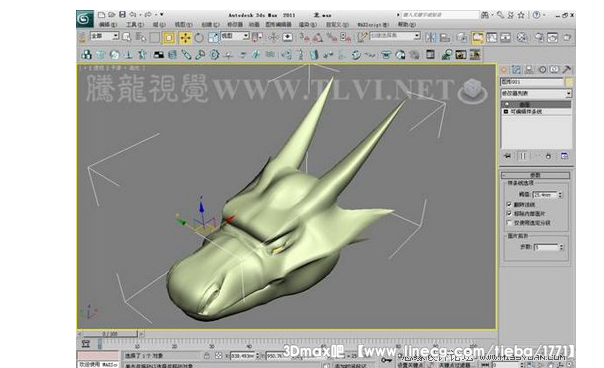Open the modifier list dropdown

536,93
